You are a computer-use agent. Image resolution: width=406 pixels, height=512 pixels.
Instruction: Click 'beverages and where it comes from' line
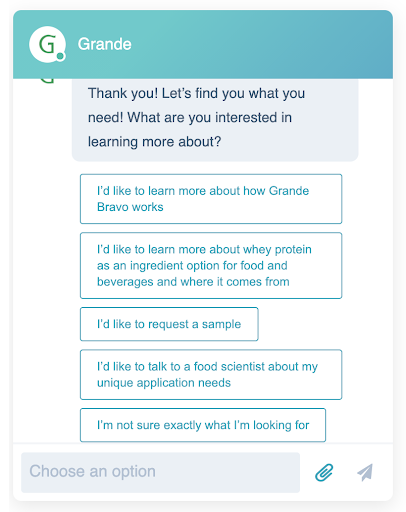[193, 282]
